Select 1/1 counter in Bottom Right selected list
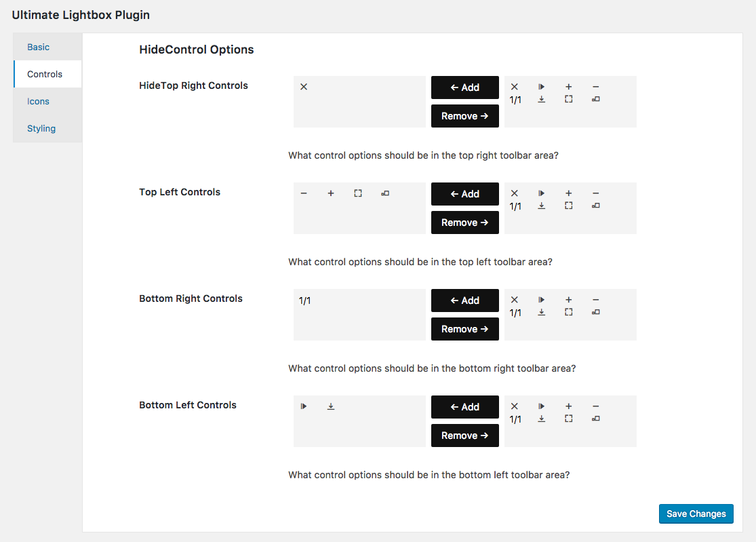 [x=304, y=301]
